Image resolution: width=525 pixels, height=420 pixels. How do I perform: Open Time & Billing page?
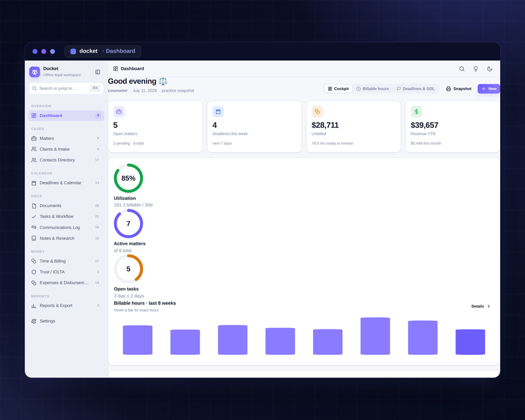[x=66, y=261]
